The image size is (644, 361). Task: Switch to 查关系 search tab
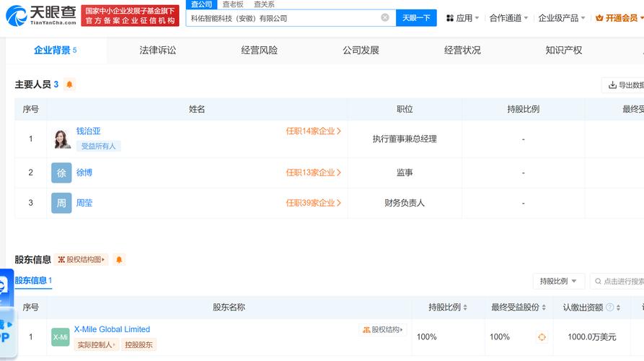(264, 4)
